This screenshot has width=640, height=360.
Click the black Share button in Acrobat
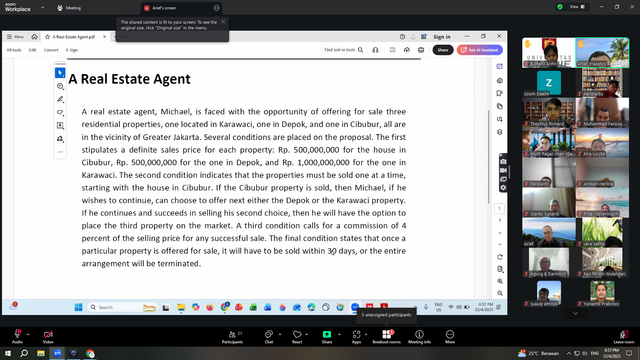tap(443, 50)
